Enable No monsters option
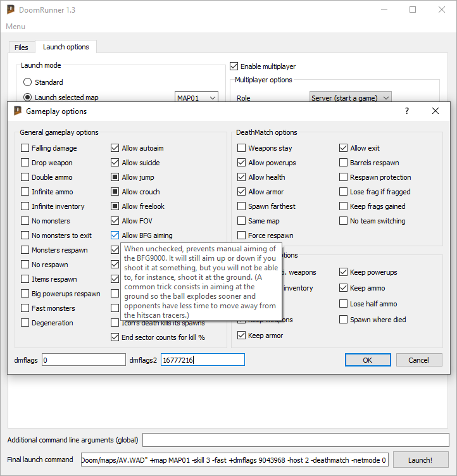Screen dimensions: 457x476 (x=25, y=221)
